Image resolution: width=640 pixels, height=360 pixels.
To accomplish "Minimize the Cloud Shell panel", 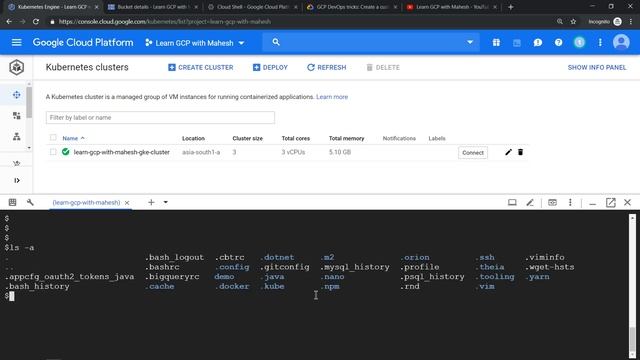I will click(593, 203).
